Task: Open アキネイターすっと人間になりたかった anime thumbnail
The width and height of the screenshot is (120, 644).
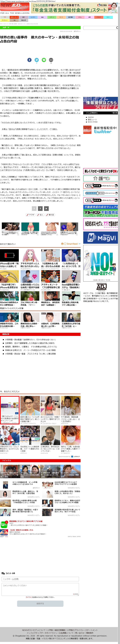Action: [x=30, y=255]
